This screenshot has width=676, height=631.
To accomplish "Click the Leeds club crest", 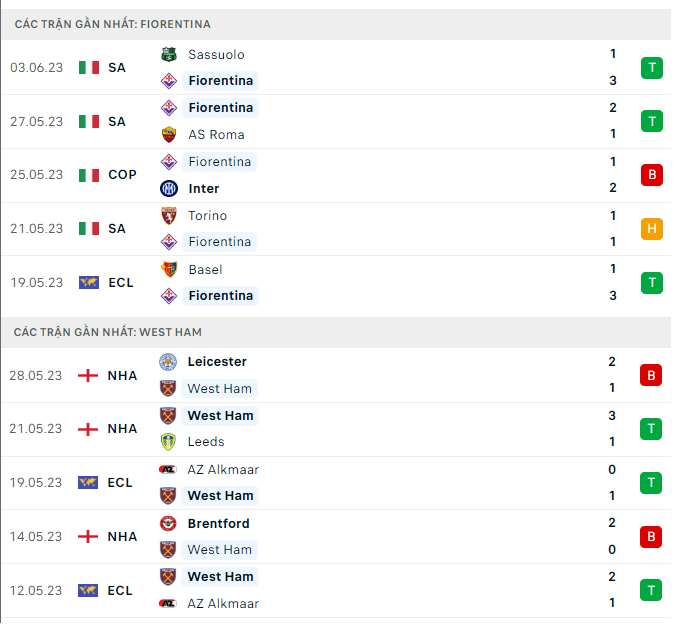I will [168, 442].
